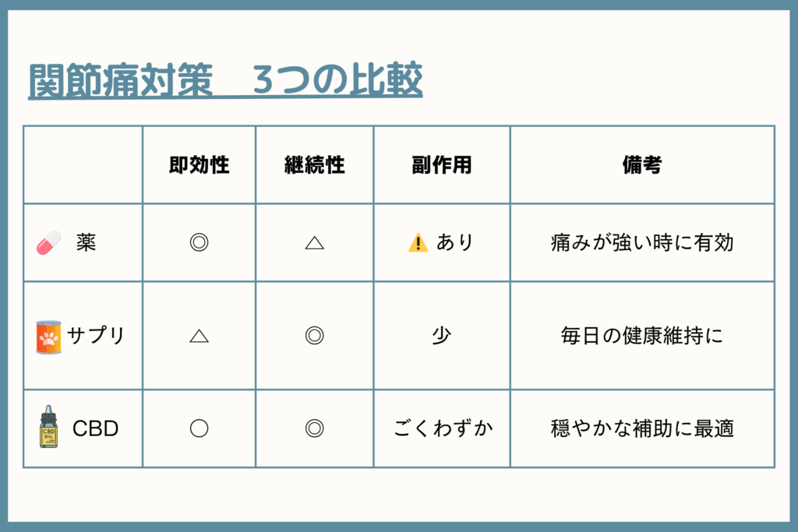Click the ごくわずか text cell
The height and width of the screenshot is (532, 798).
point(443,428)
